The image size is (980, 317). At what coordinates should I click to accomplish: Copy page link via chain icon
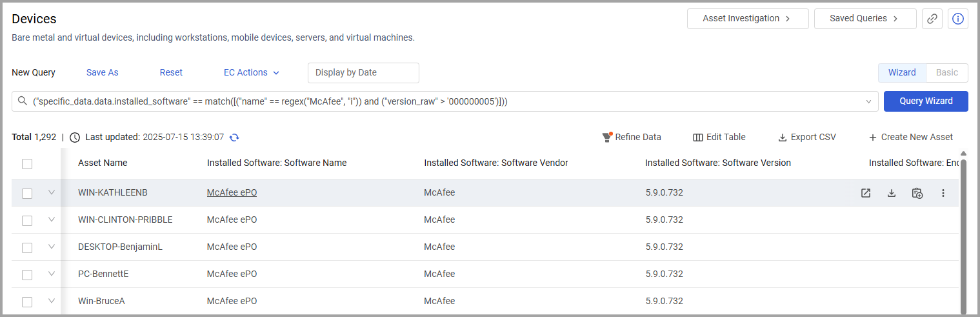[x=932, y=19]
